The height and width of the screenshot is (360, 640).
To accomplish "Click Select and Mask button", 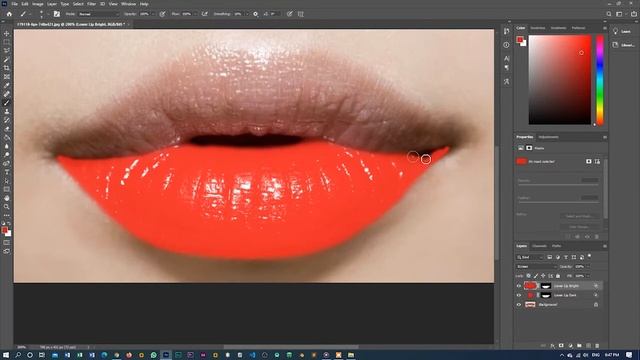I will [579, 216].
